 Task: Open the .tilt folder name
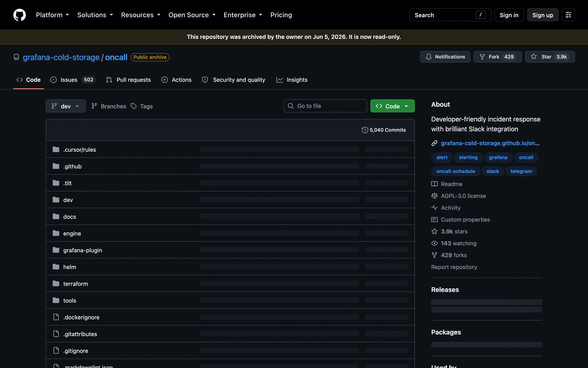(x=67, y=183)
